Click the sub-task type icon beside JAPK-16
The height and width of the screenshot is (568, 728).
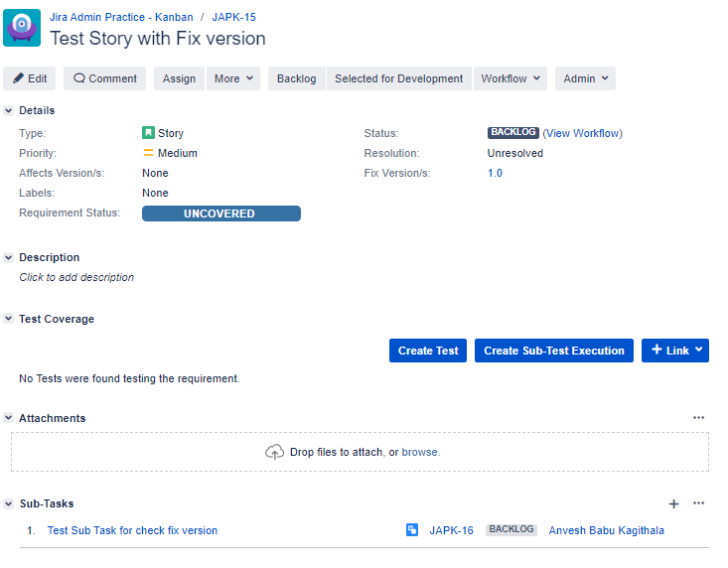pyautogui.click(x=412, y=530)
